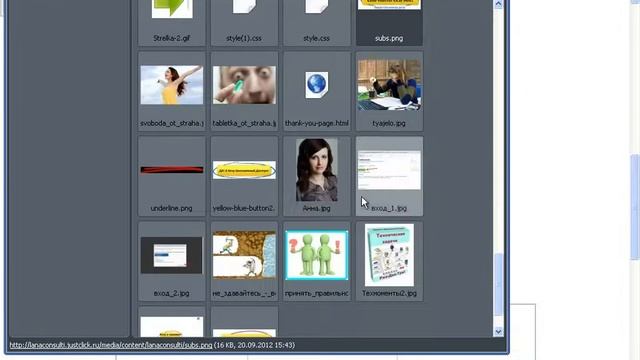Click the subs.png URL link in status bar
Viewport: 640px width, 360px height.
click(111, 345)
